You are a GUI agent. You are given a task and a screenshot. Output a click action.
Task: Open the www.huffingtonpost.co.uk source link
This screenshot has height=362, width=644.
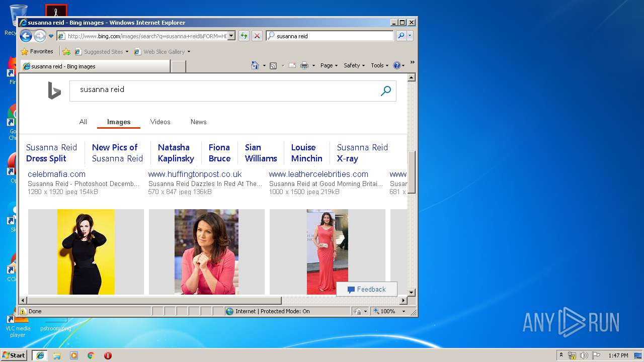[195, 174]
